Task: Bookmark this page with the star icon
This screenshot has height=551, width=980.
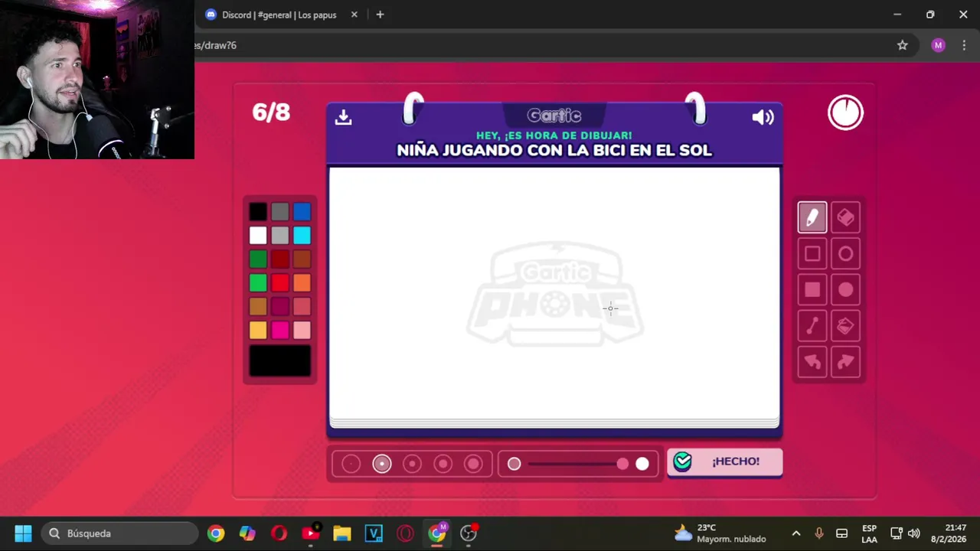Action: pyautogui.click(x=903, y=45)
